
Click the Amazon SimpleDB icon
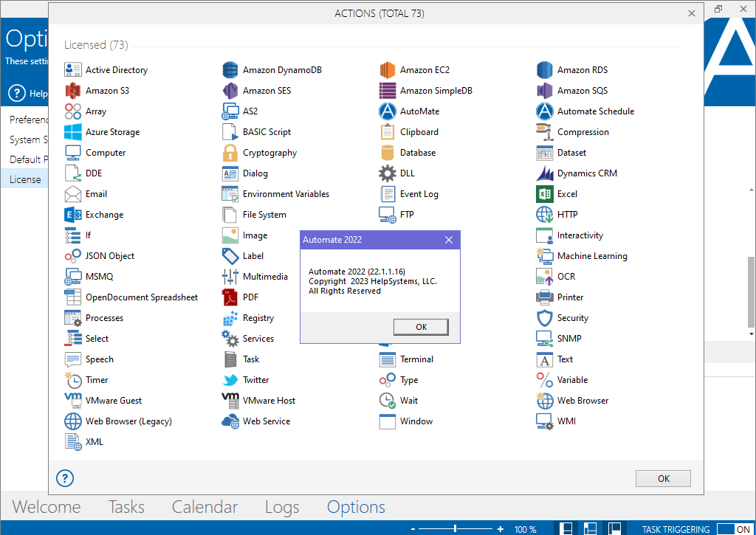pos(387,91)
